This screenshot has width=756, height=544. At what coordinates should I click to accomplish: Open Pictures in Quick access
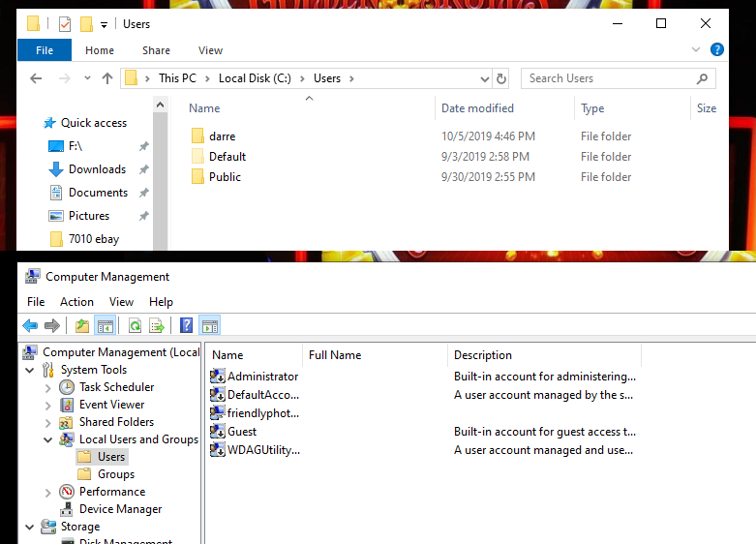[x=79, y=216]
